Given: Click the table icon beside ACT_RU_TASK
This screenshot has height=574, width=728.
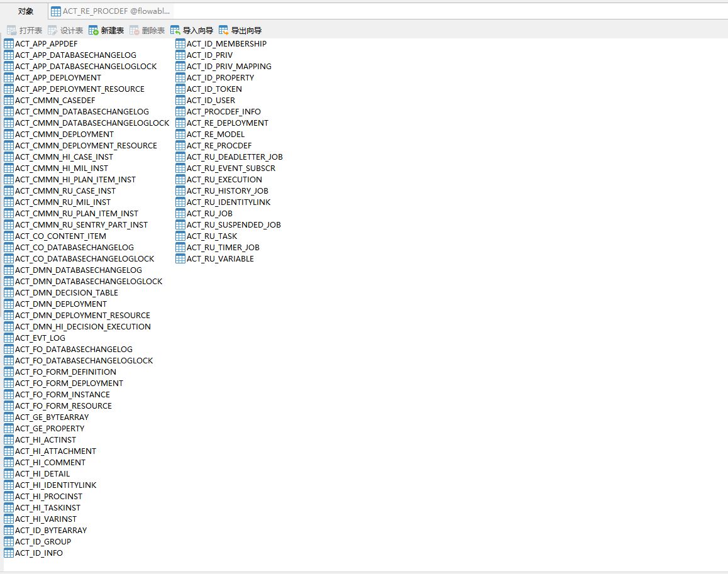Looking at the screenshot, I should 180,236.
